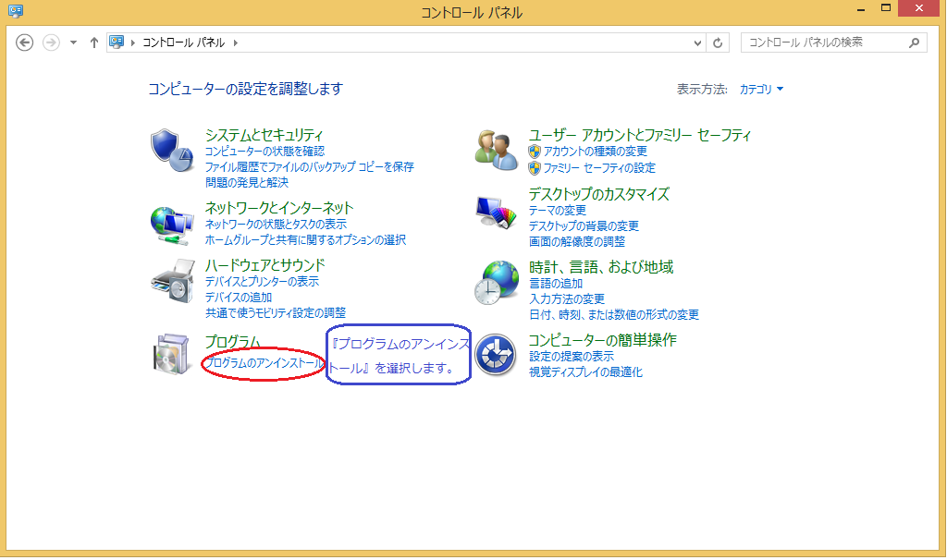Select the テーマの変更 link
Viewport: 947px width, 560px height.
point(558,211)
